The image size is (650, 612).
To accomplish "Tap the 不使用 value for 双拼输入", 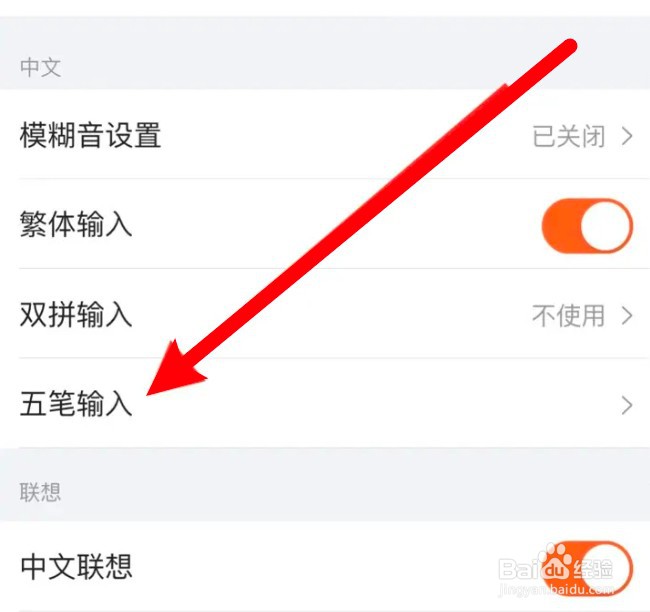I will pos(569,316).
